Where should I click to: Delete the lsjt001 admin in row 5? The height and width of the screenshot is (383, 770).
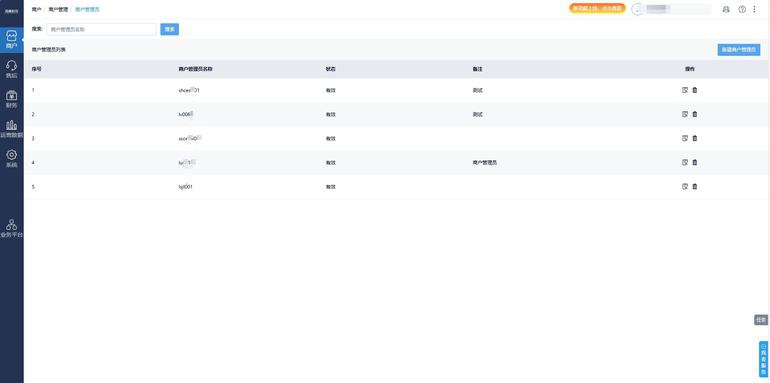pos(694,186)
